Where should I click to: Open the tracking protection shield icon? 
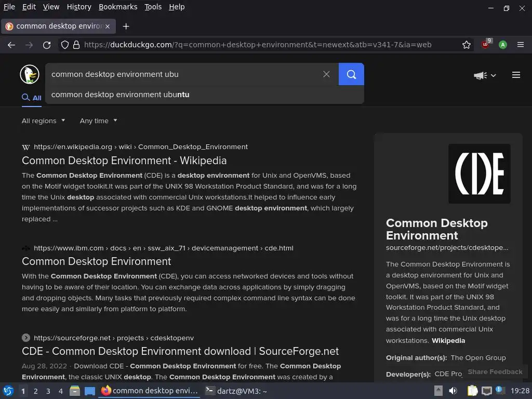coord(65,45)
